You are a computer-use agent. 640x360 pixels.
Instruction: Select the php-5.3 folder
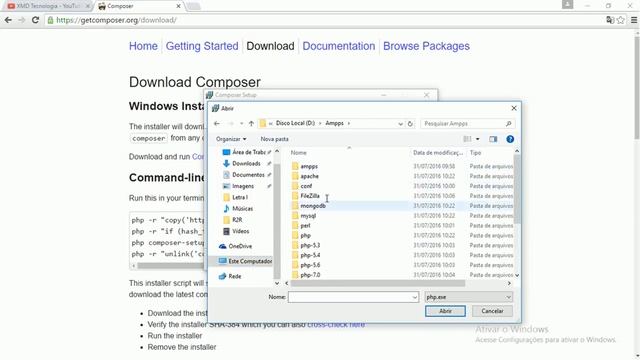[x=310, y=245]
